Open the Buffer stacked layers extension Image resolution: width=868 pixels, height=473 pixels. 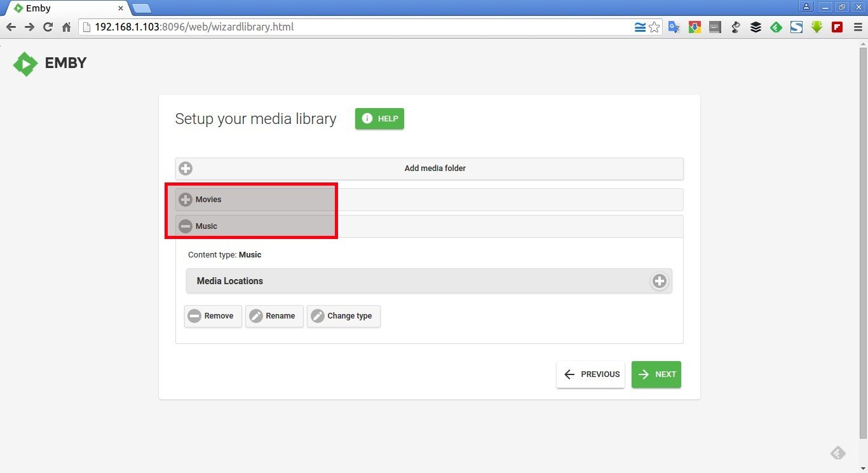(756, 27)
